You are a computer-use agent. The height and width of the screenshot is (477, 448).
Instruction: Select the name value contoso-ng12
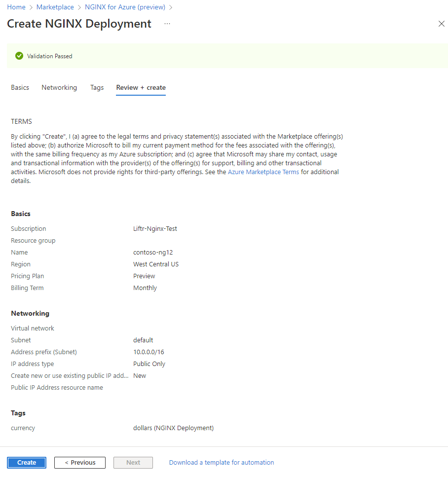pyautogui.click(x=153, y=253)
